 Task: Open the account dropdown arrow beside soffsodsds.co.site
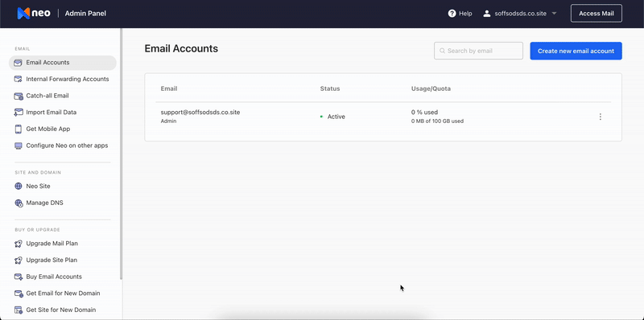tap(554, 14)
